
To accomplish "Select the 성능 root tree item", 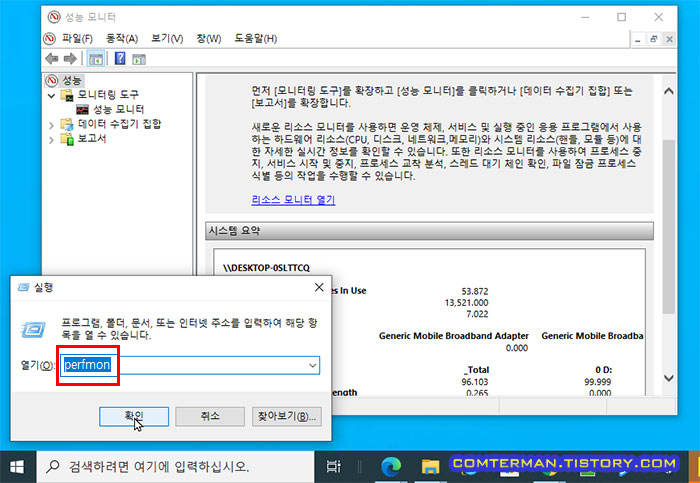I will click(71, 80).
